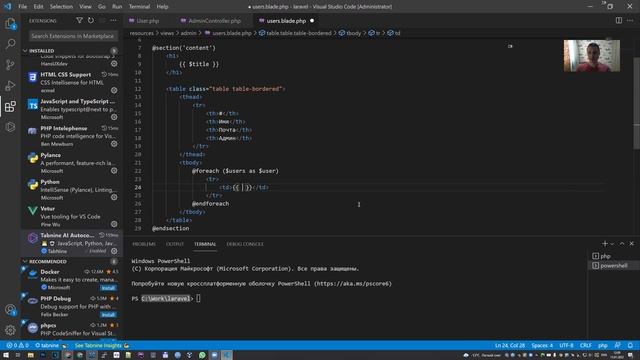640x360 pixels.
Task: Open the Selection menu
Action: [61, 7]
